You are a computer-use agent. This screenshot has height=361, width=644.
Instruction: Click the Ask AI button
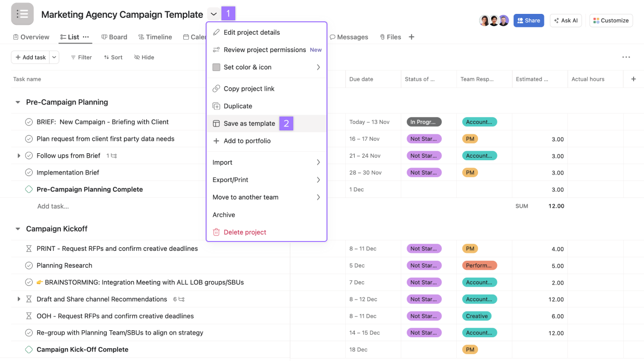click(x=565, y=20)
